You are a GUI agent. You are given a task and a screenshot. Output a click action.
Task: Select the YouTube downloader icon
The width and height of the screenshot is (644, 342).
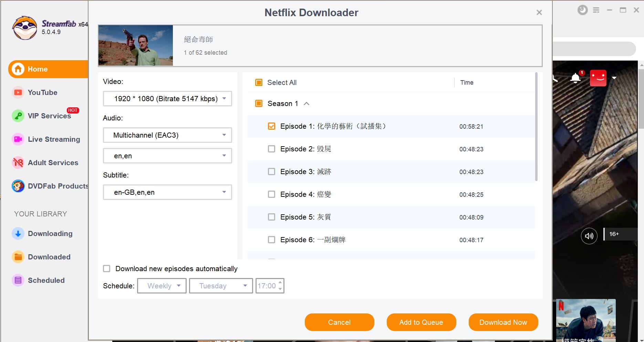pyautogui.click(x=18, y=92)
